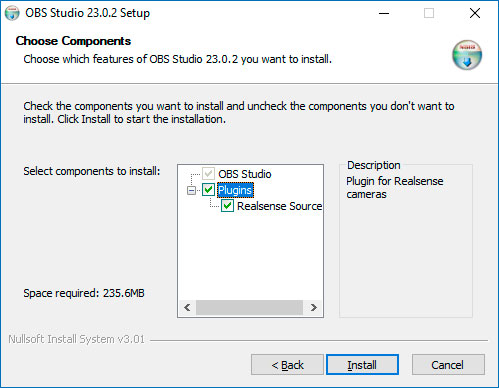Go back with the Back button
This screenshot has width=499, height=388.
tap(287, 365)
